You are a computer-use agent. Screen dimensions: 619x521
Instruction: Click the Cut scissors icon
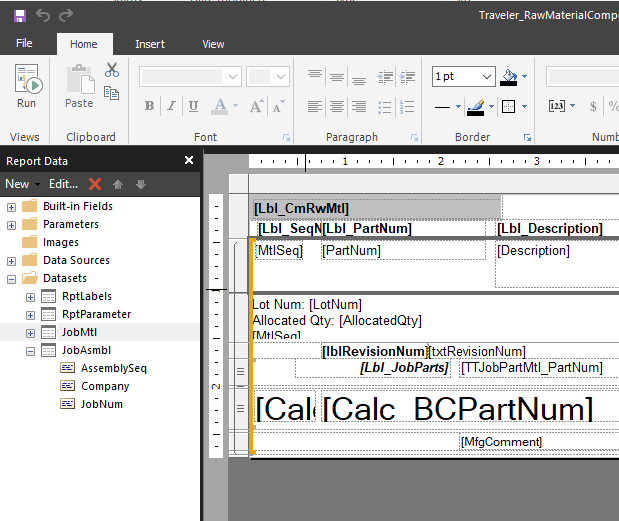pos(112,71)
